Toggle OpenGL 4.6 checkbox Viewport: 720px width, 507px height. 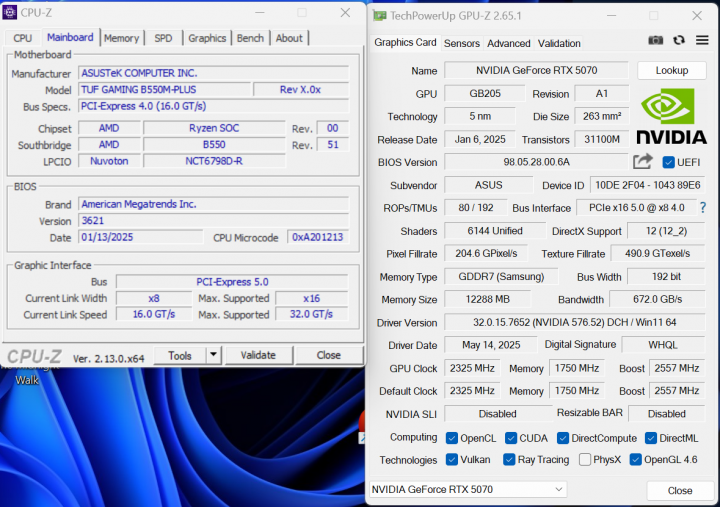tap(636, 459)
